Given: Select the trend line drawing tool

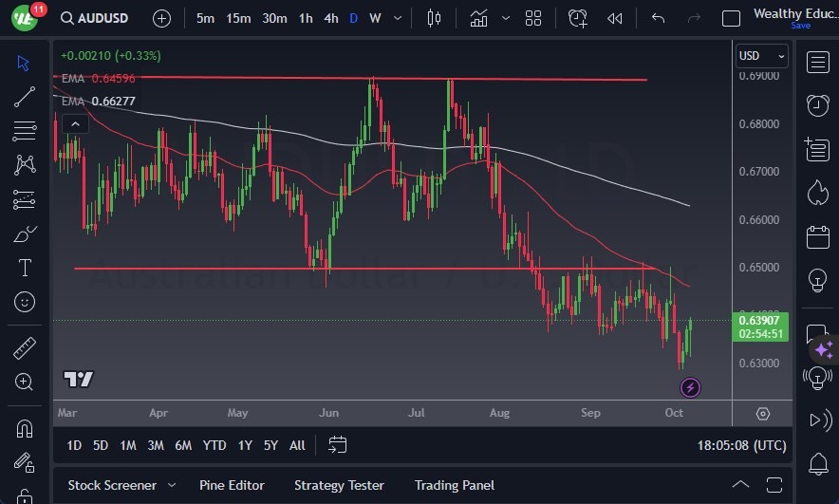Looking at the screenshot, I should tap(25, 97).
